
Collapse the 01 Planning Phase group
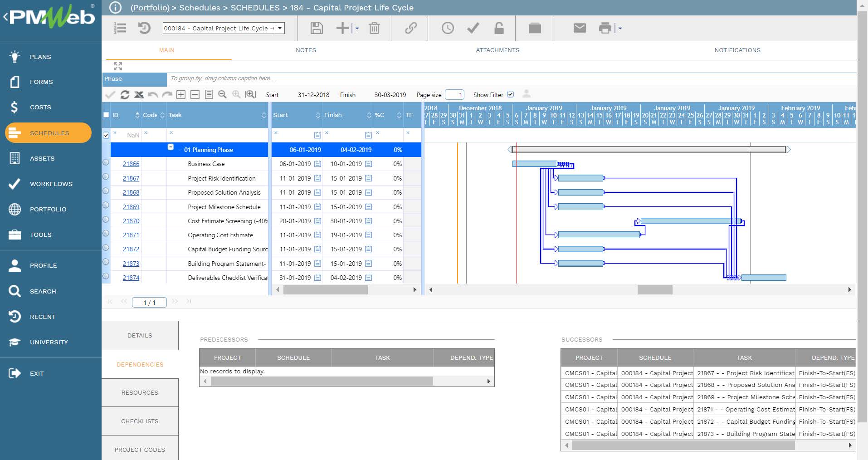(x=171, y=147)
